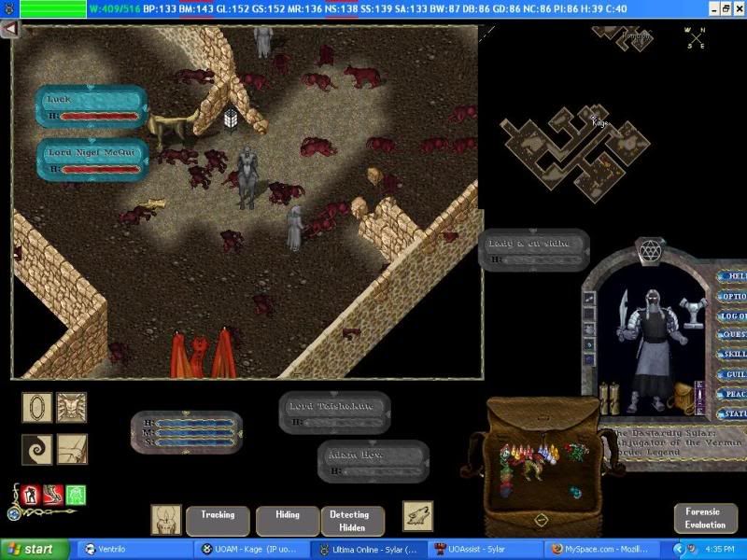Open SKILLS from the paperdoll
Viewport: 747px width, 560px height.
click(x=733, y=355)
